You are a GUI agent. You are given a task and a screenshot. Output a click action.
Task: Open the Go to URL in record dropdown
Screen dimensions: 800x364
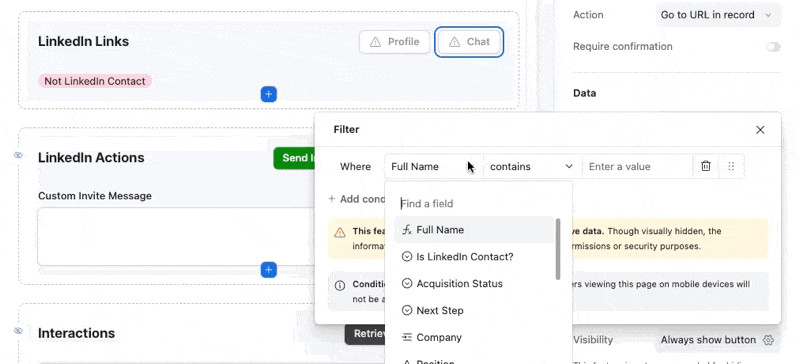pos(718,15)
